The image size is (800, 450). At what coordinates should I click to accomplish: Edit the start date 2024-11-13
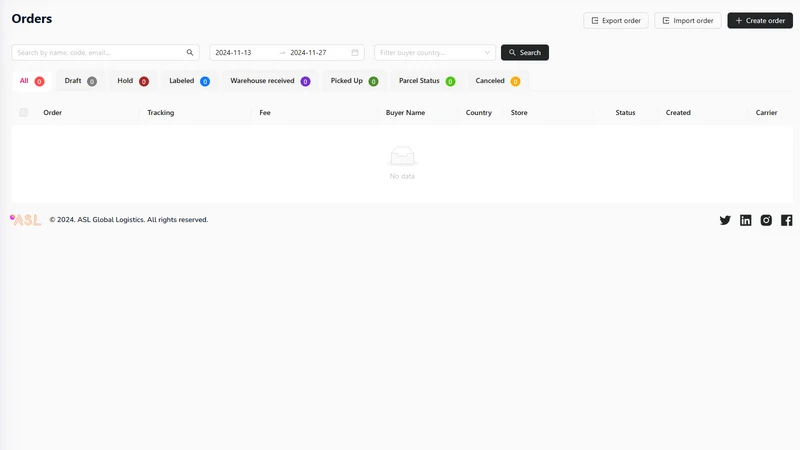[x=233, y=53]
